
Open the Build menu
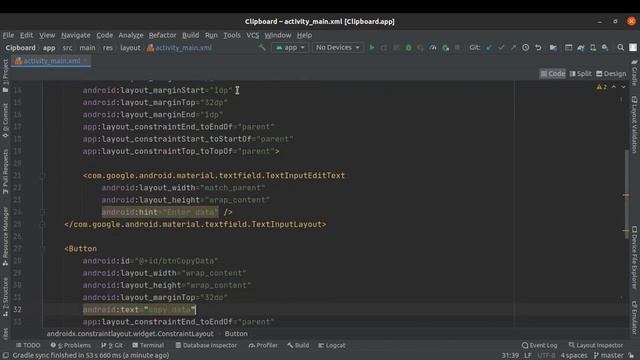[x=190, y=36]
